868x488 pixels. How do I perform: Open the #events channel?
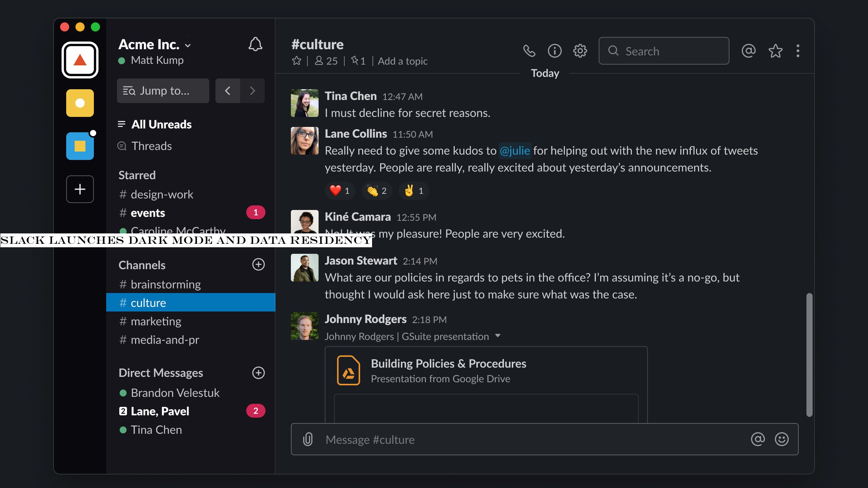click(191, 213)
